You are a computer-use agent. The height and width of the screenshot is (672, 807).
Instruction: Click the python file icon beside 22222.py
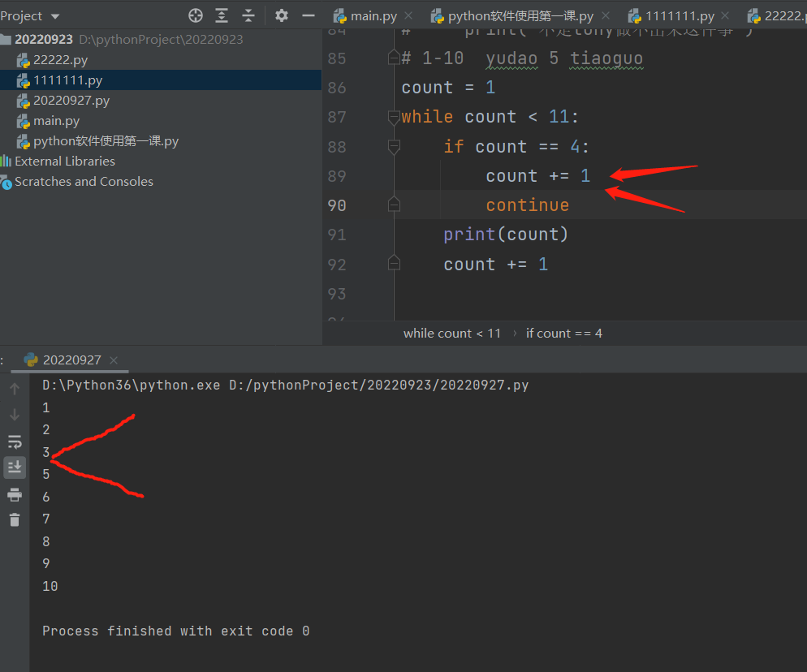coord(24,61)
